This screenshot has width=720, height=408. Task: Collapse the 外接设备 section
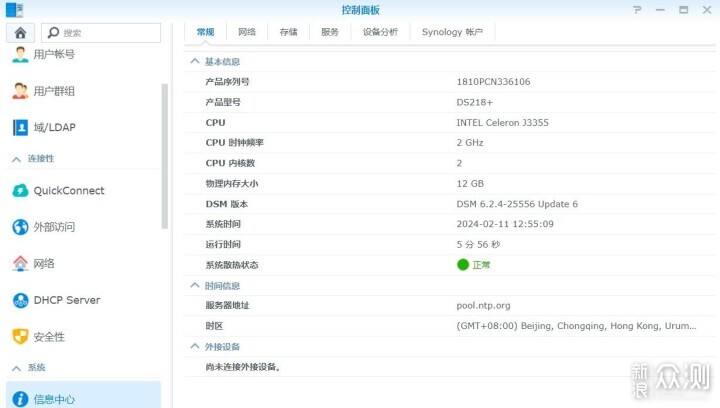pos(195,347)
